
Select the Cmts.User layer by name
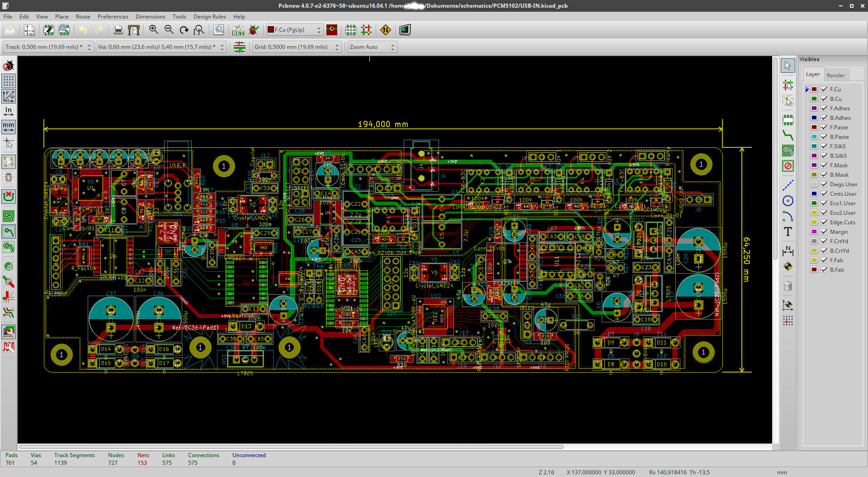click(x=844, y=194)
